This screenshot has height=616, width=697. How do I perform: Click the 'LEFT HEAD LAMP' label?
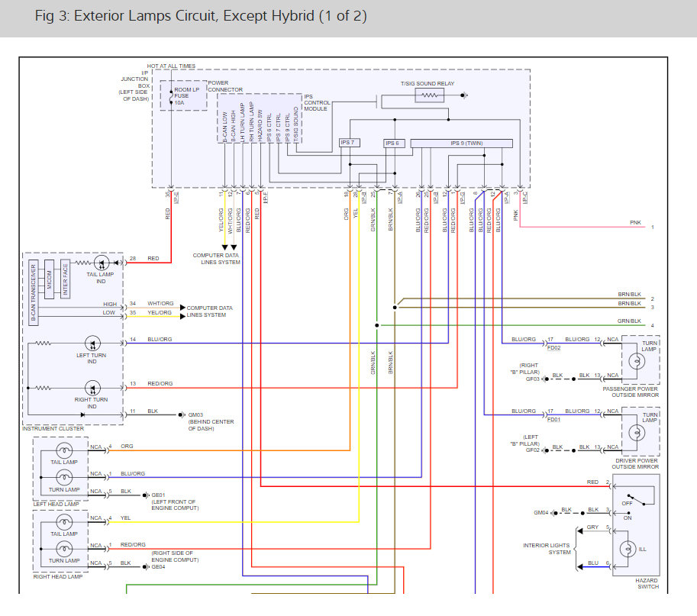56,504
